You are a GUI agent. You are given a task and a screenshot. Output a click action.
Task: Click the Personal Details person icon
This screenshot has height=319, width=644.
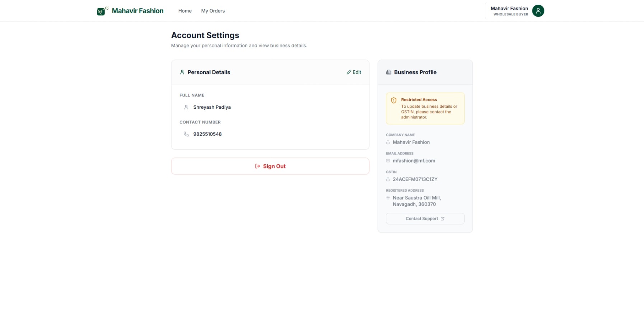pos(182,72)
